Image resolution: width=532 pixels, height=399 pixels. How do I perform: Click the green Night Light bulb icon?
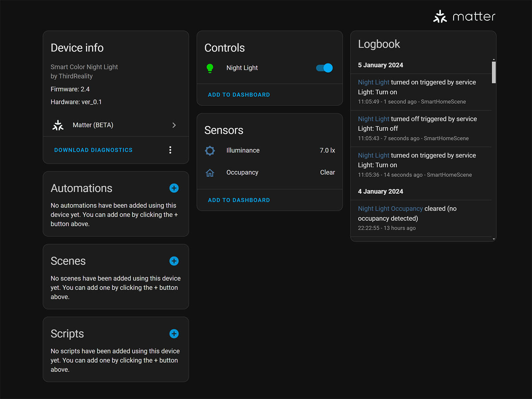(210, 68)
